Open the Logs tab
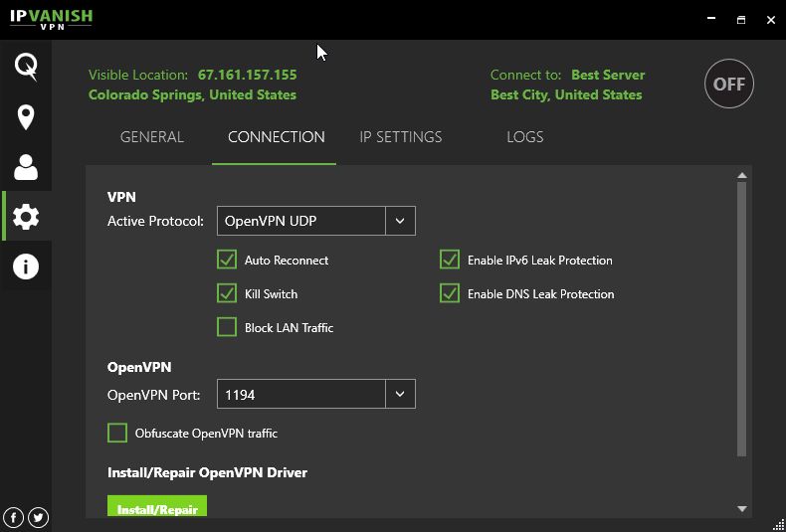This screenshot has height=532, width=786. [524, 137]
